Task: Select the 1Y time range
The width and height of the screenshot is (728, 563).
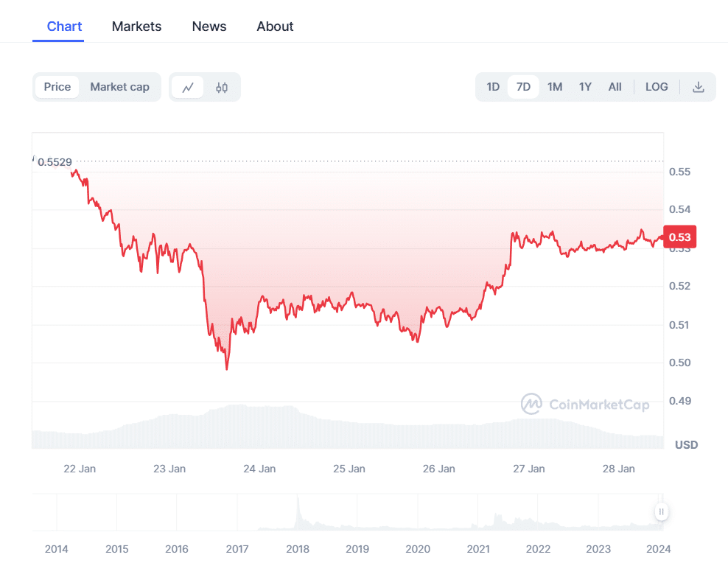Action: tap(585, 87)
